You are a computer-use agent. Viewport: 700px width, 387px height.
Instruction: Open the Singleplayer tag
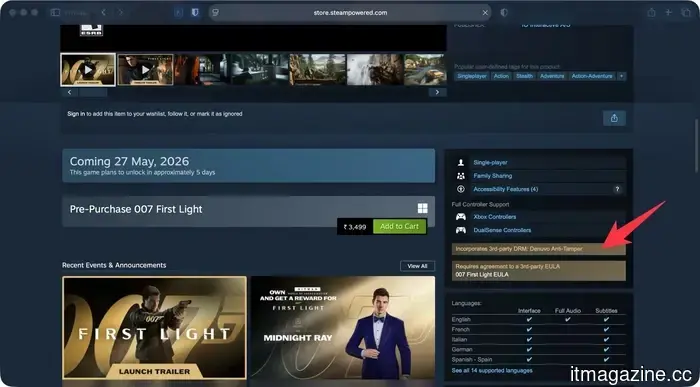[472, 76]
